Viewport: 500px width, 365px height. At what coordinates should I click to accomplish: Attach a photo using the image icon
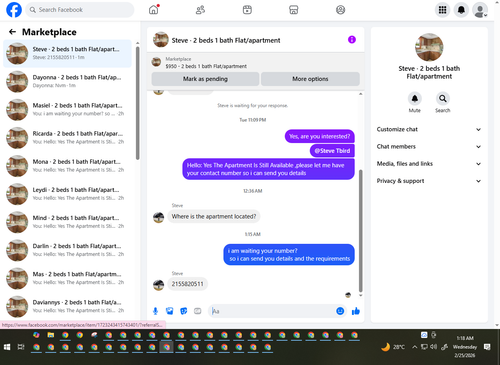coord(170,311)
